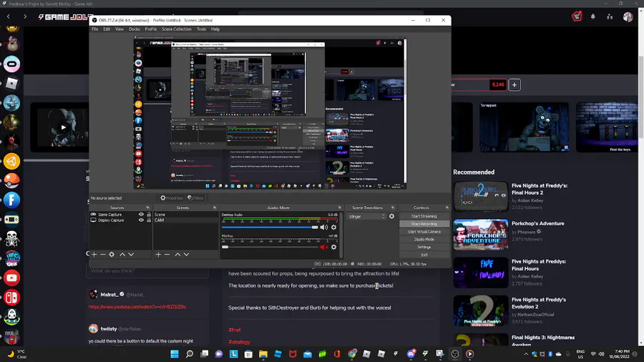Open OBS View menu
This screenshot has height=362, width=644.
click(119, 29)
